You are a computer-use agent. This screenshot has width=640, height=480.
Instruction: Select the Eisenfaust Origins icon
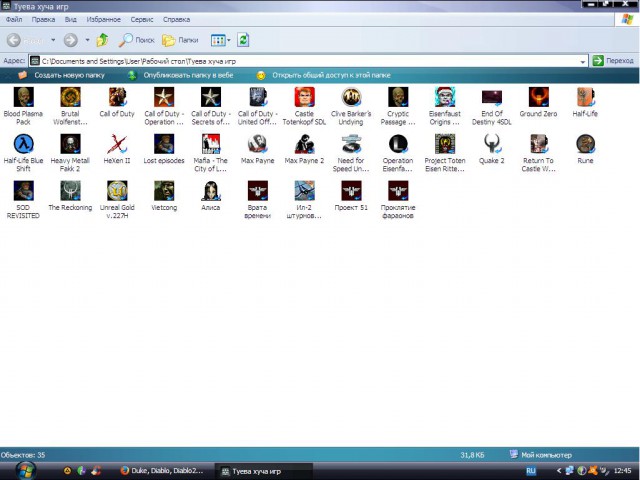coord(445,97)
